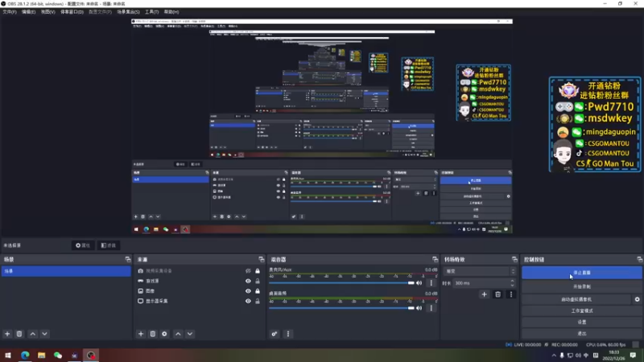Screen dimensions: 644x362
Task: Pop out the Sources dock panel
Action: pos(261,259)
